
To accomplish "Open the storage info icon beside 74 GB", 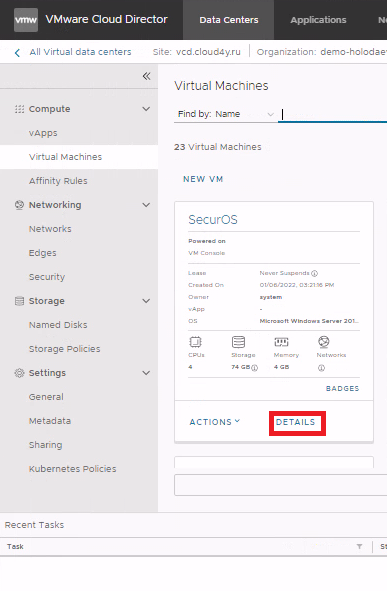I will (255, 367).
